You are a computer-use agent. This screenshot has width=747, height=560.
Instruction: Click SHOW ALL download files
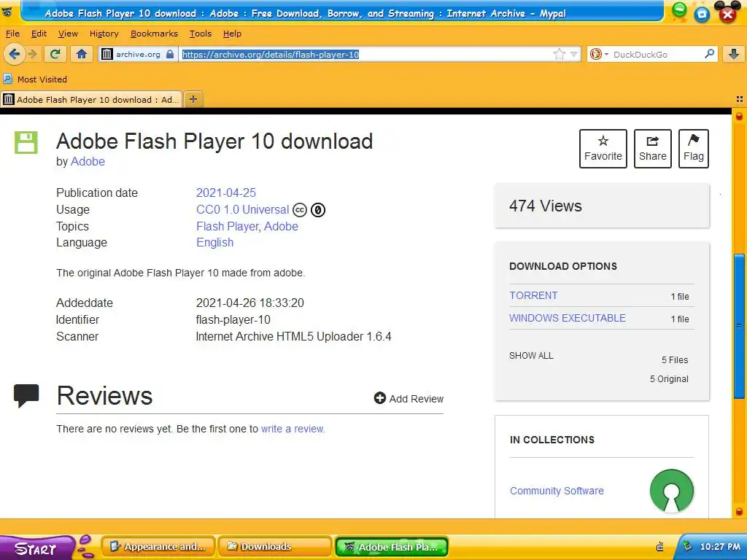(531, 356)
